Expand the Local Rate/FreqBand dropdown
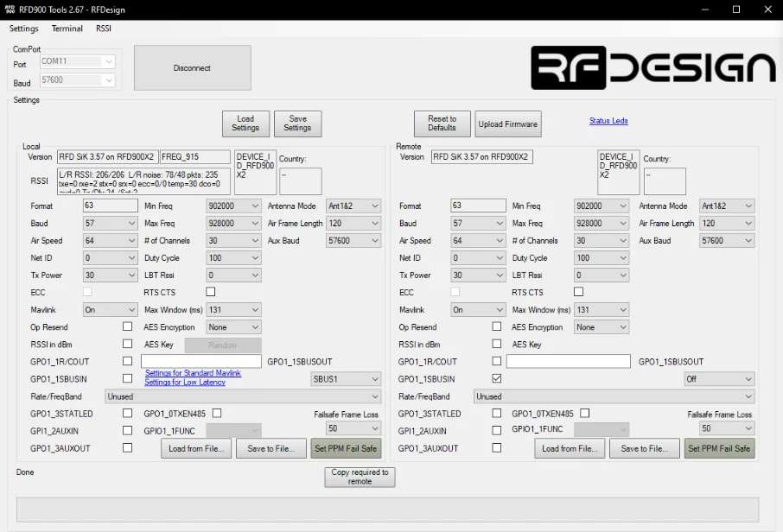Screen dimensions: 783x532 click(x=243, y=396)
